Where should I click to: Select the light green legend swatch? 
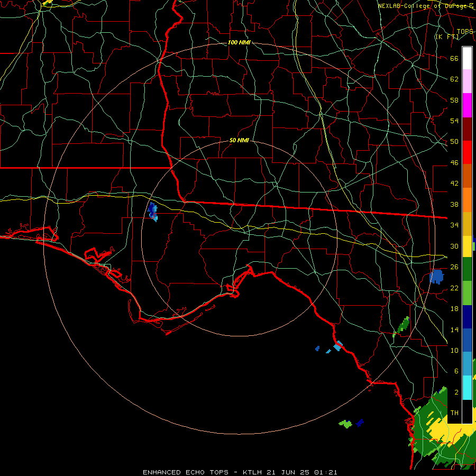tap(467, 293)
